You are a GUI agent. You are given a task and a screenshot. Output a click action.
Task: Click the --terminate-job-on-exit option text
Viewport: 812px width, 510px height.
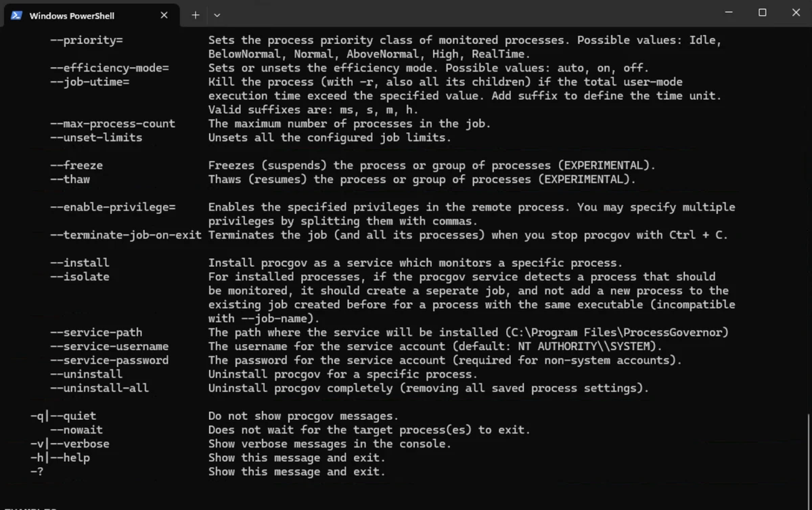coord(126,235)
